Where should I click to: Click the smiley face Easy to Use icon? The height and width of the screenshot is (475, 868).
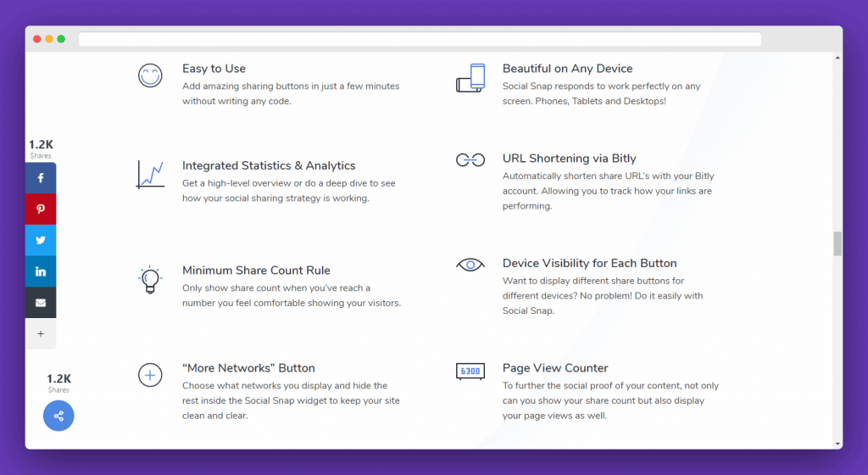pyautogui.click(x=150, y=75)
